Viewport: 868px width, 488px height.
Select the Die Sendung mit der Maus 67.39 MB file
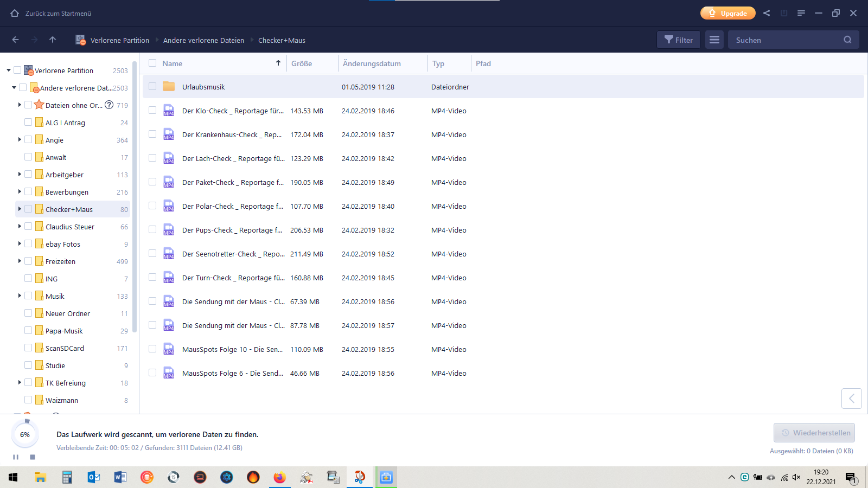503,301
